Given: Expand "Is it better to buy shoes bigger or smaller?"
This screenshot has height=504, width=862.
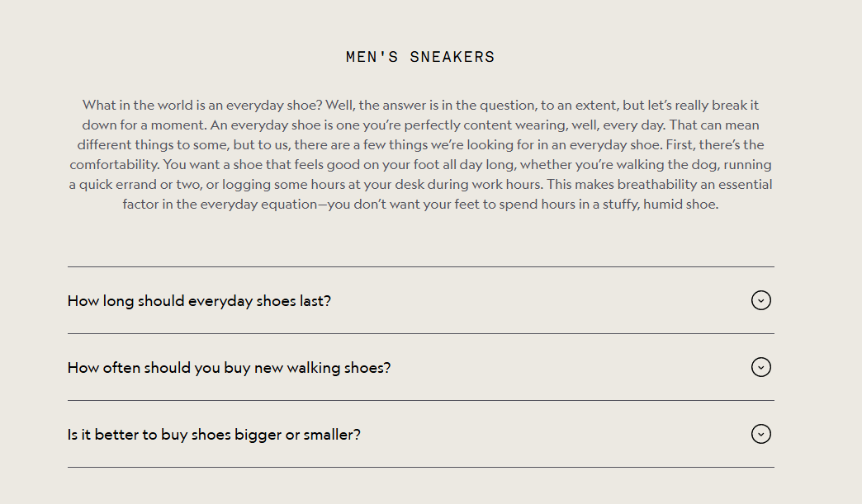Looking at the screenshot, I should click(214, 435).
